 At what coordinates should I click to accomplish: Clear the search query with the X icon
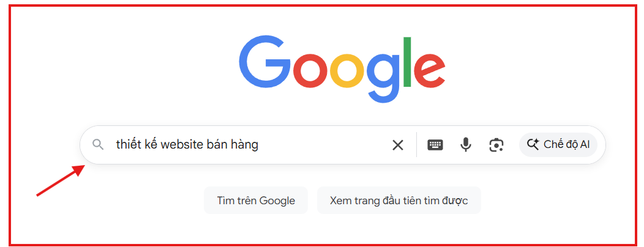(397, 145)
